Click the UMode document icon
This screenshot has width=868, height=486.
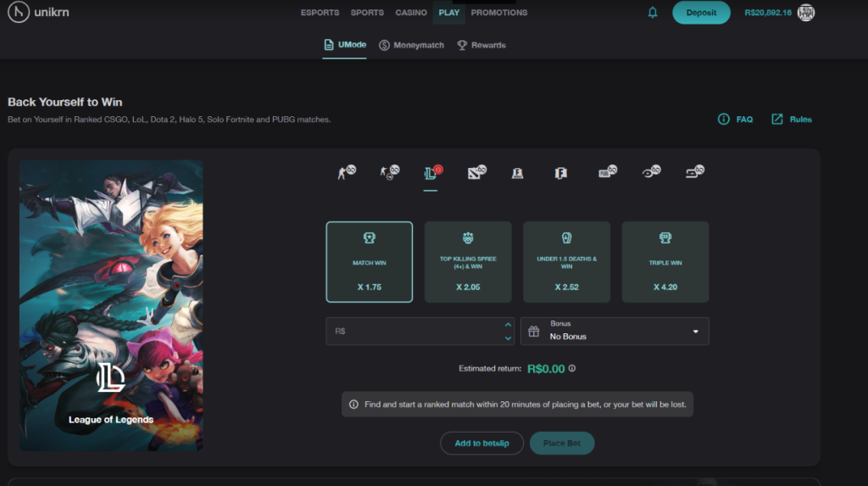coord(329,45)
